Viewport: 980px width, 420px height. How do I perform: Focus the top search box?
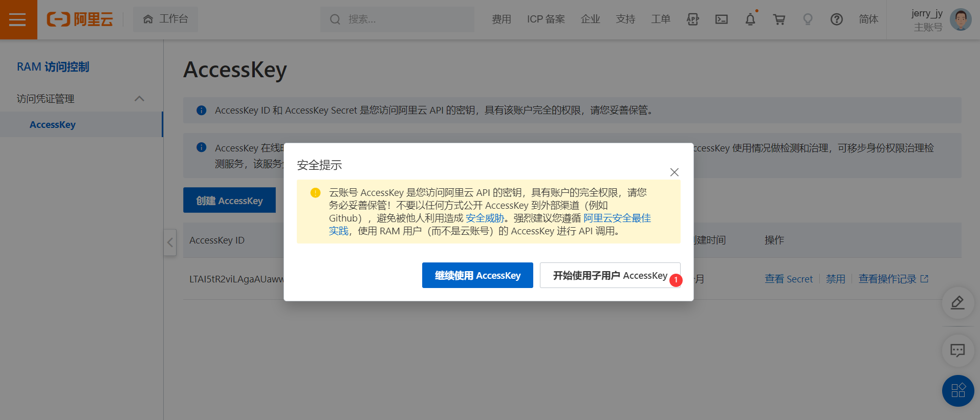click(x=397, y=19)
